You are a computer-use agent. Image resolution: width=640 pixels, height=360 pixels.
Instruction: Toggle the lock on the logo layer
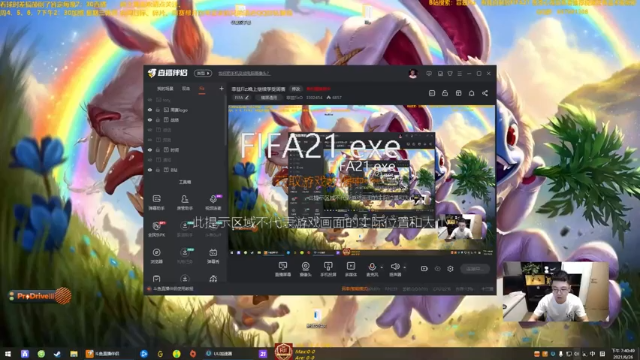(158, 110)
